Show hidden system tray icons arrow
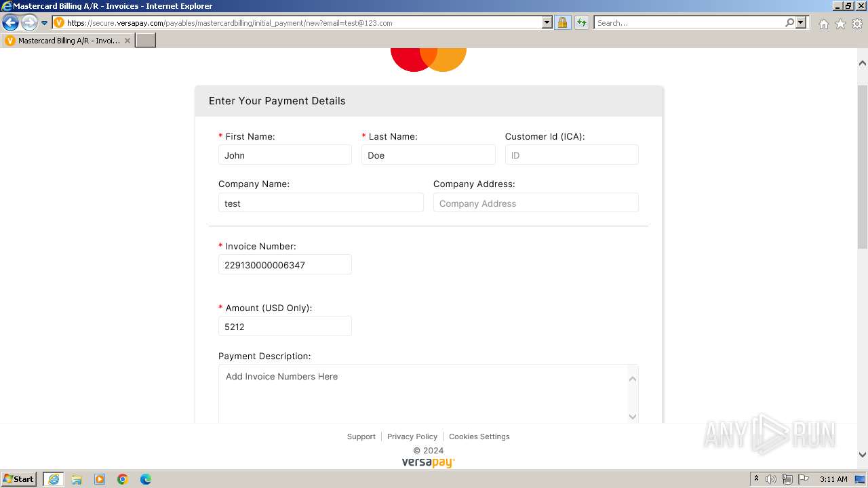This screenshot has height=488, width=868. coord(757,479)
